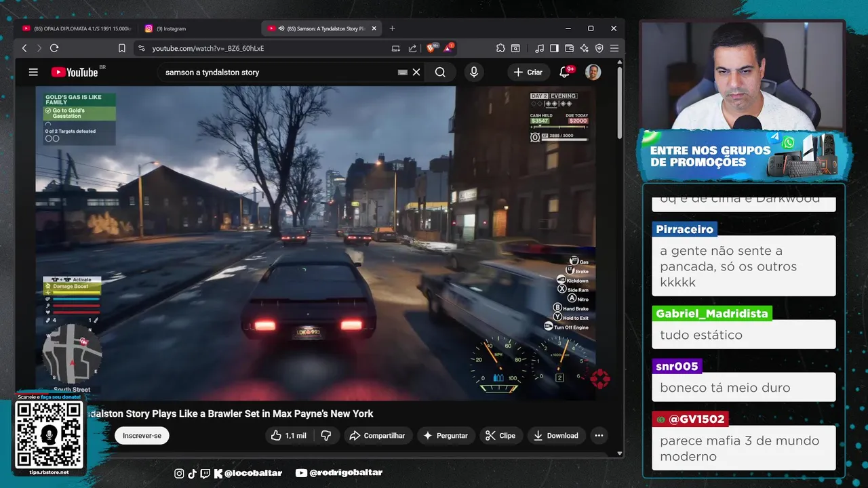Click the red IGN logo on video
Image resolution: width=868 pixels, height=488 pixels.
(599, 379)
